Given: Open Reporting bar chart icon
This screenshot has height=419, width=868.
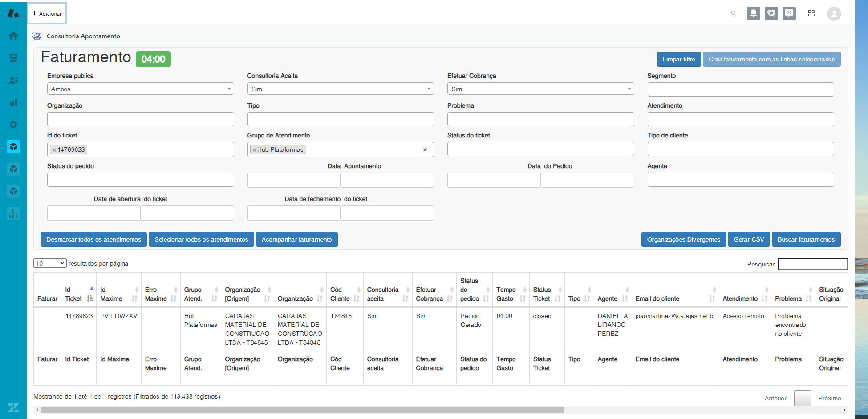Looking at the screenshot, I should tap(13, 102).
